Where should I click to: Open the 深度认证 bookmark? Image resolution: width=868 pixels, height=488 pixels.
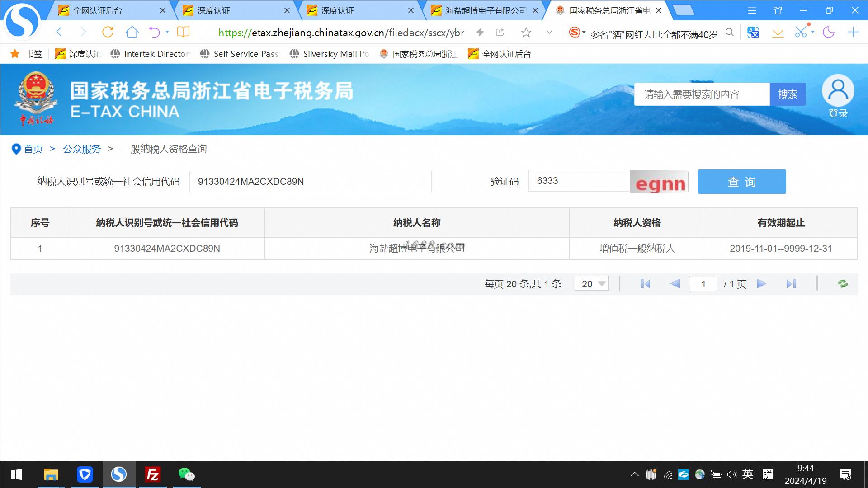[x=78, y=54]
